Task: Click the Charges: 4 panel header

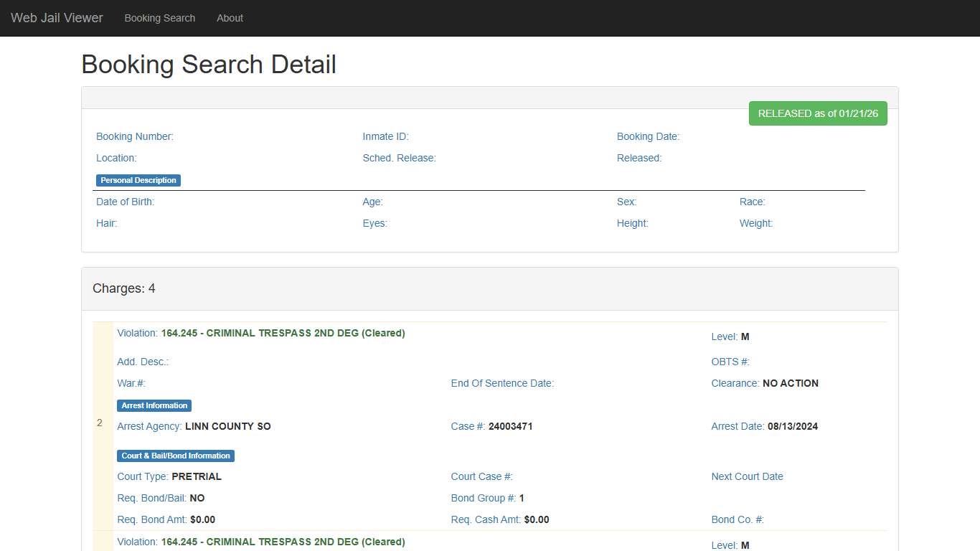Action: click(x=124, y=288)
